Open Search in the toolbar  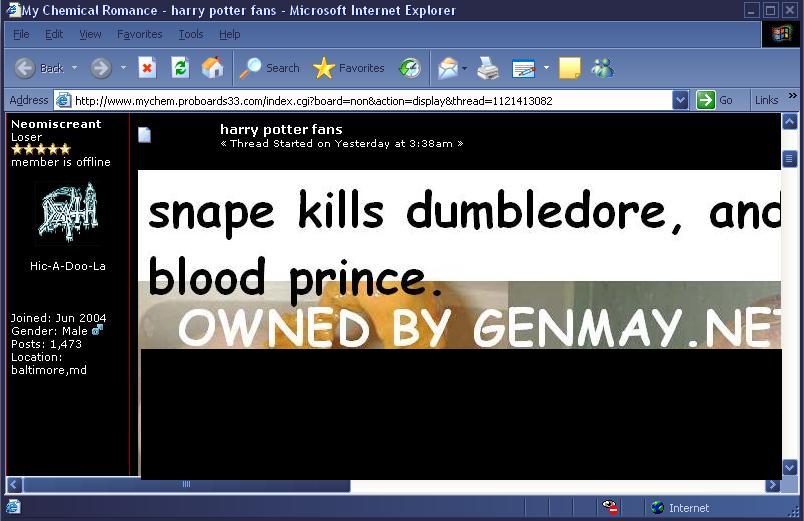click(x=270, y=68)
